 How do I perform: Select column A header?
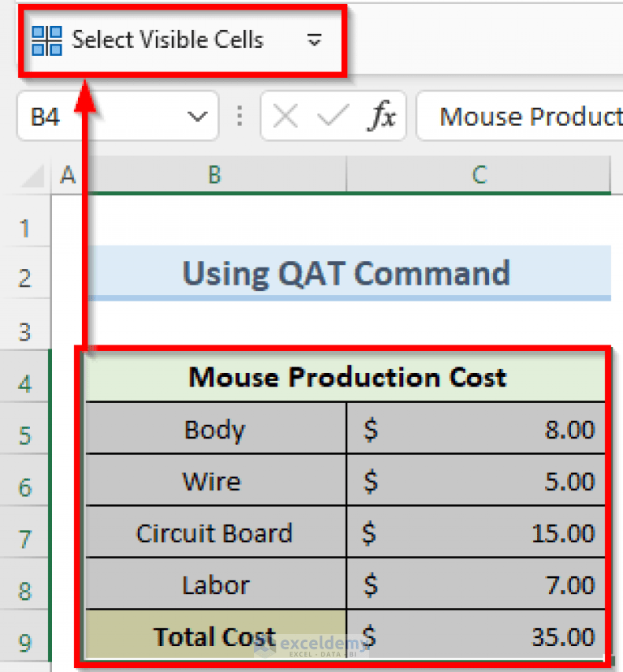coord(68,174)
